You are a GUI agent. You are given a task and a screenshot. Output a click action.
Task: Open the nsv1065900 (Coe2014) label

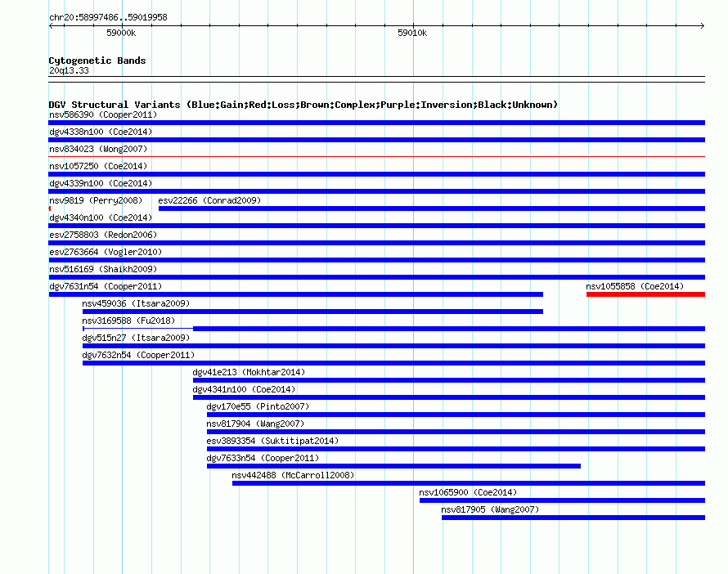coord(468,492)
